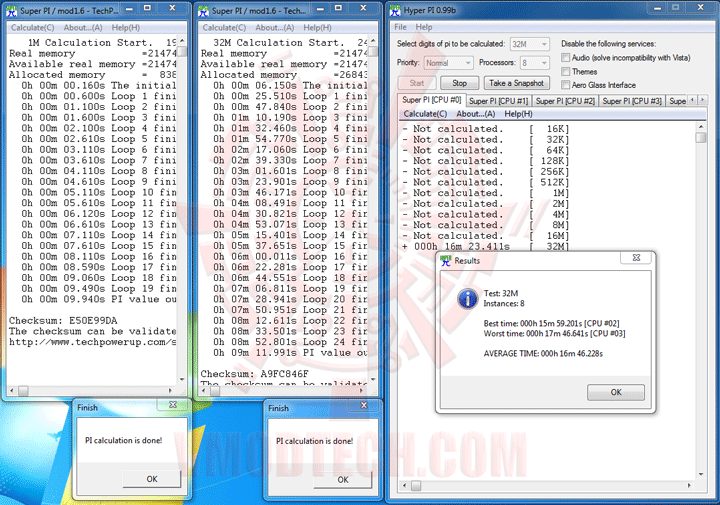Image resolution: width=720 pixels, height=505 pixels.
Task: Close the Results dialog
Action: 636,258
